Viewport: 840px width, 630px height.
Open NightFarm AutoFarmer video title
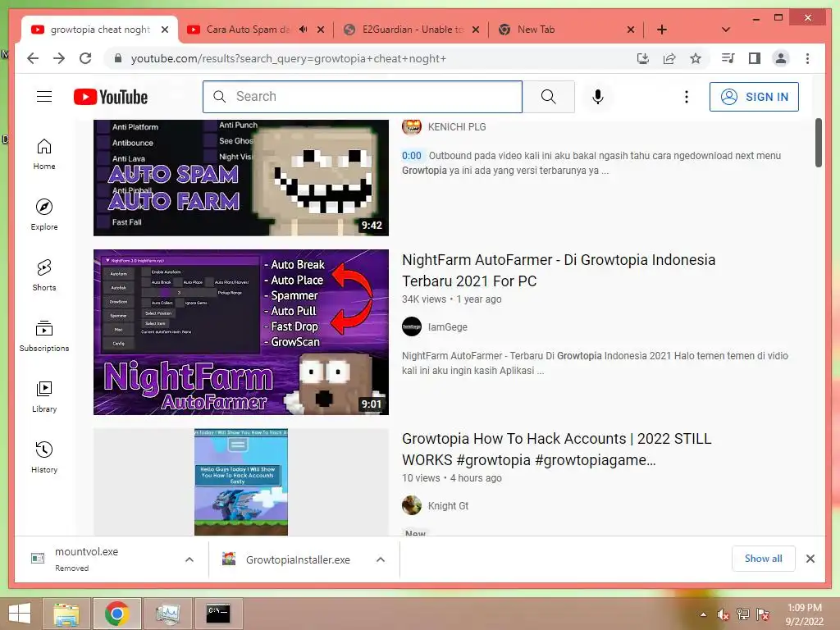click(559, 270)
